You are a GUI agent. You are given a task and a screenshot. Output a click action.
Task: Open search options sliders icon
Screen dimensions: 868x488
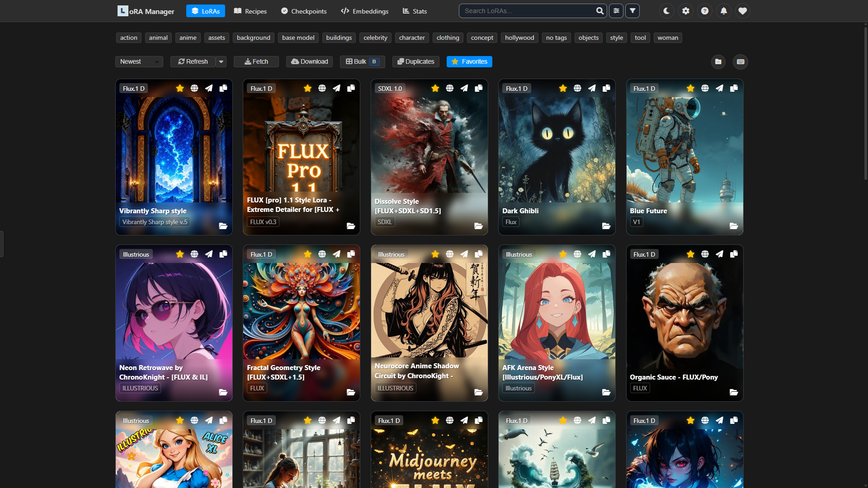click(x=616, y=11)
